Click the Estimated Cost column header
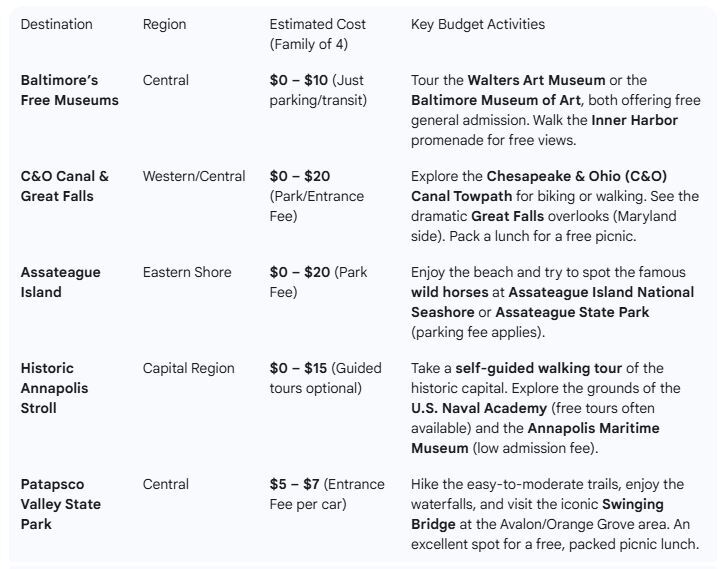The width and height of the screenshot is (726, 569). [317, 33]
